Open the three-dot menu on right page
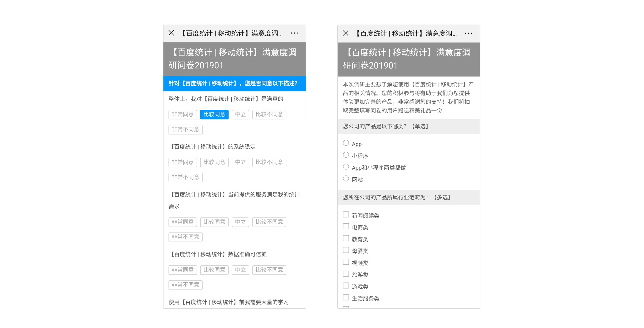The image size is (644, 328). pos(468,33)
